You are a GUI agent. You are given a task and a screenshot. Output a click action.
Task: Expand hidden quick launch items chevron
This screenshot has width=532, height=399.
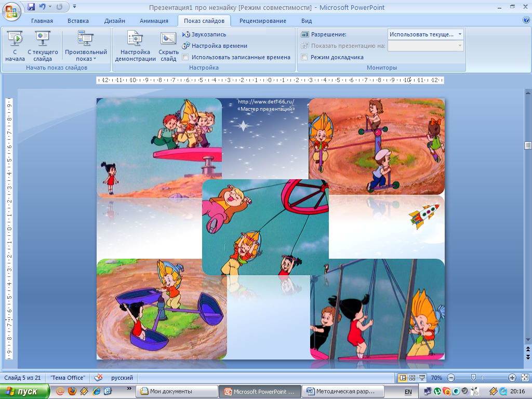(129, 388)
